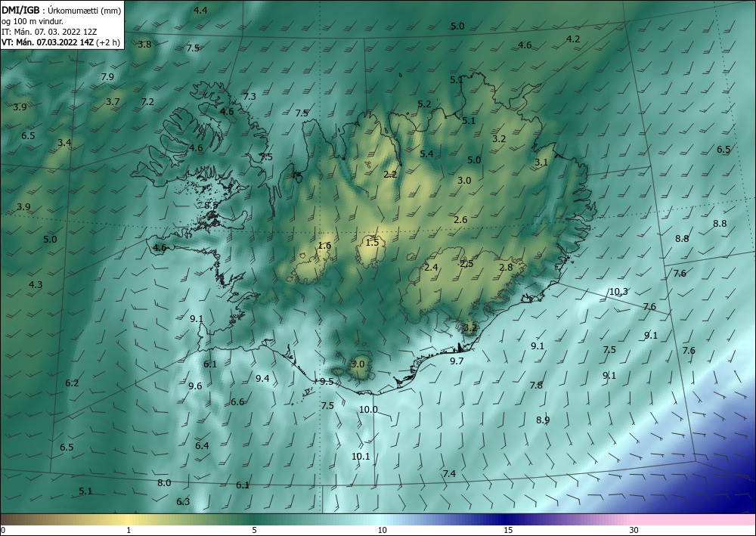Click the 7.2 value on the map
Viewport: 756px width, 536px height.
pos(147,102)
